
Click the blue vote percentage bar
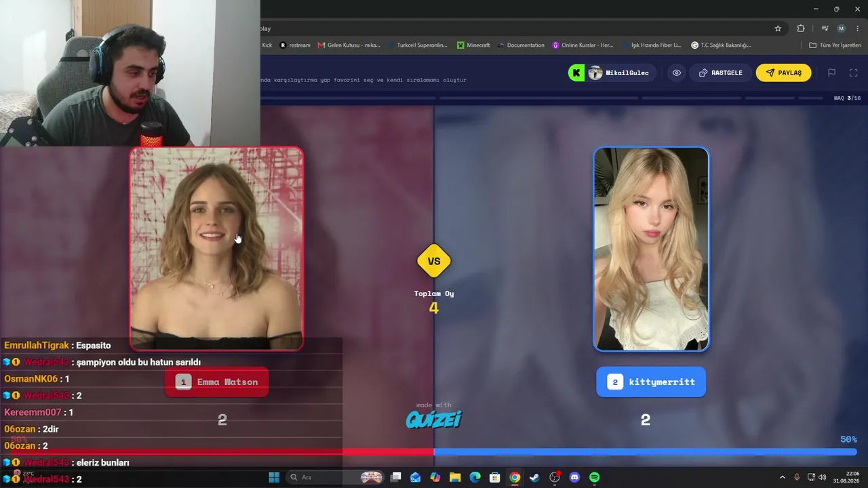(646, 451)
